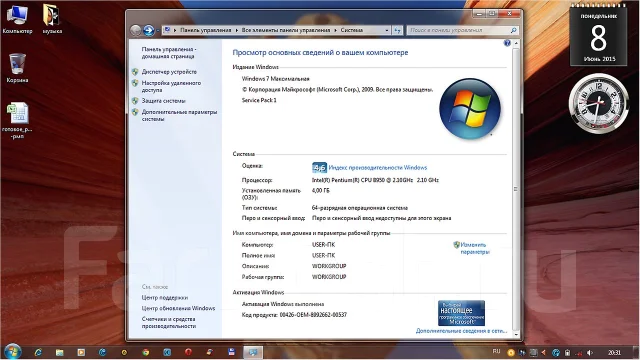Launch Google Chrome from the taskbar

click(x=146, y=352)
